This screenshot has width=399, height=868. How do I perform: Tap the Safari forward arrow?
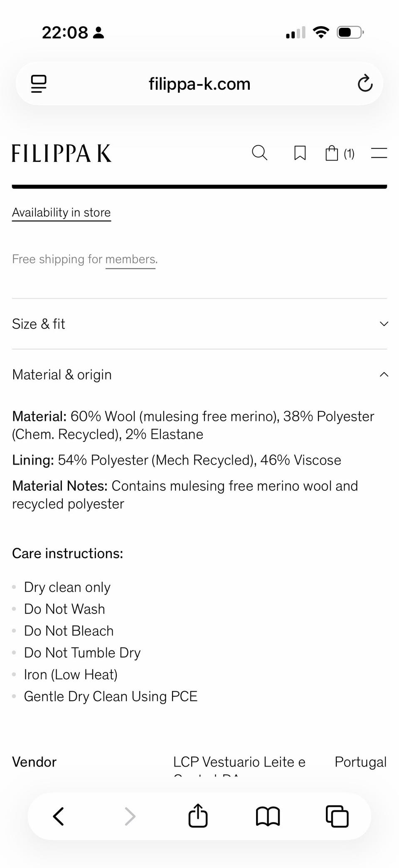point(130,816)
